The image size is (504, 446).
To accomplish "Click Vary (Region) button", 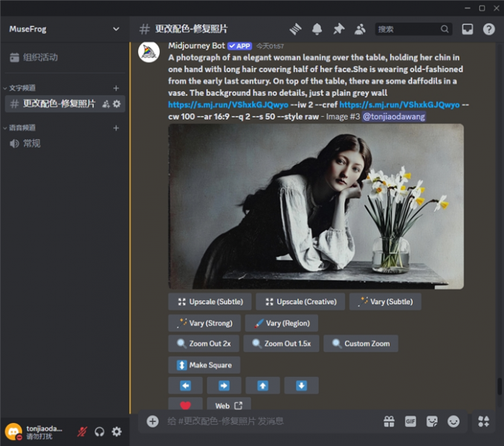I will coord(282,323).
